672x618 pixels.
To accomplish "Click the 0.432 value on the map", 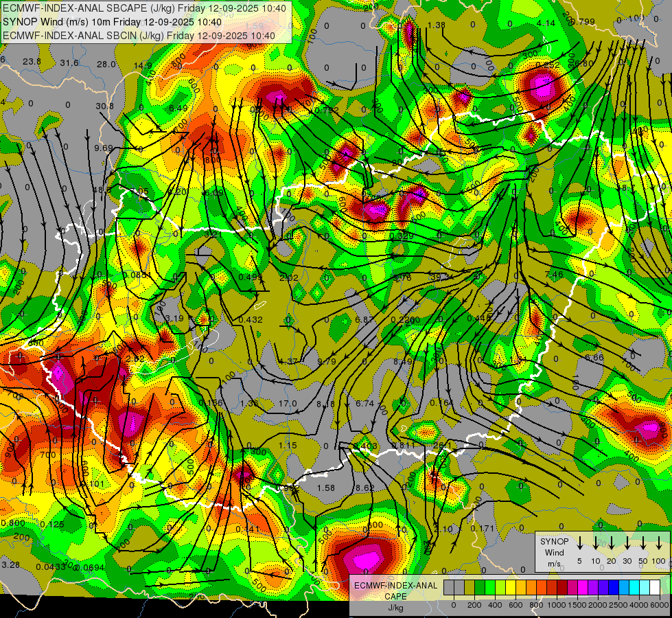I will click(251, 319).
